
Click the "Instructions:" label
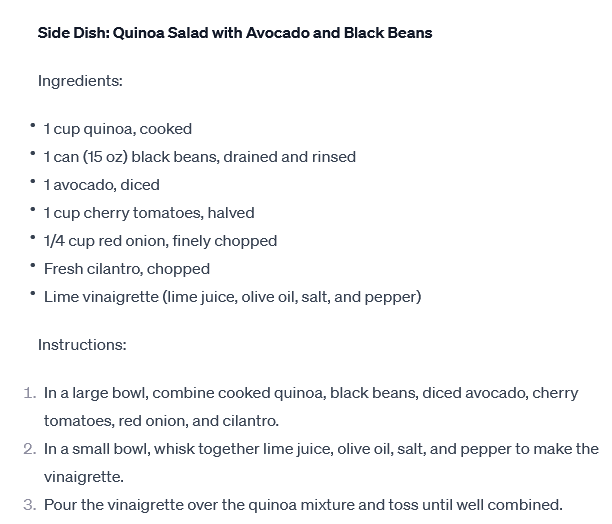pyautogui.click(x=82, y=345)
